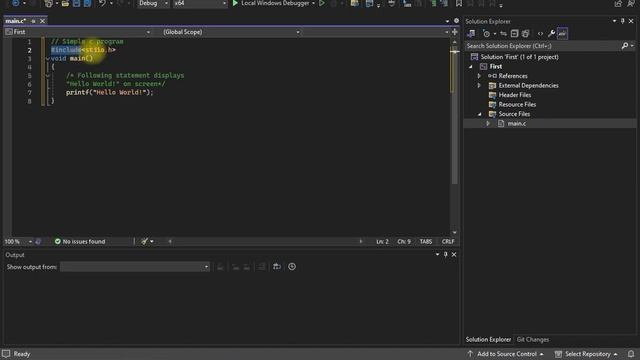Select the main.c editor tab
This screenshot has height=360, width=640.
[x=16, y=21]
